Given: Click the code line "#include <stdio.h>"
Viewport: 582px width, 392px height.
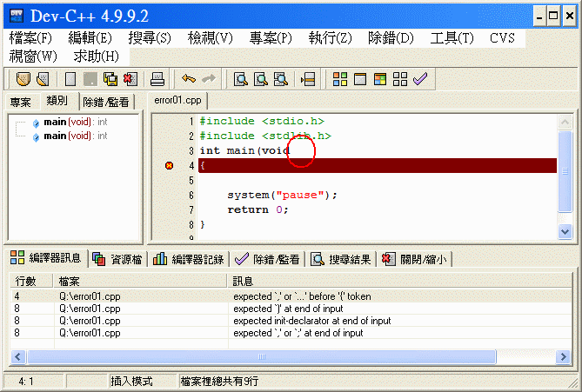Looking at the screenshot, I should click(x=262, y=122).
